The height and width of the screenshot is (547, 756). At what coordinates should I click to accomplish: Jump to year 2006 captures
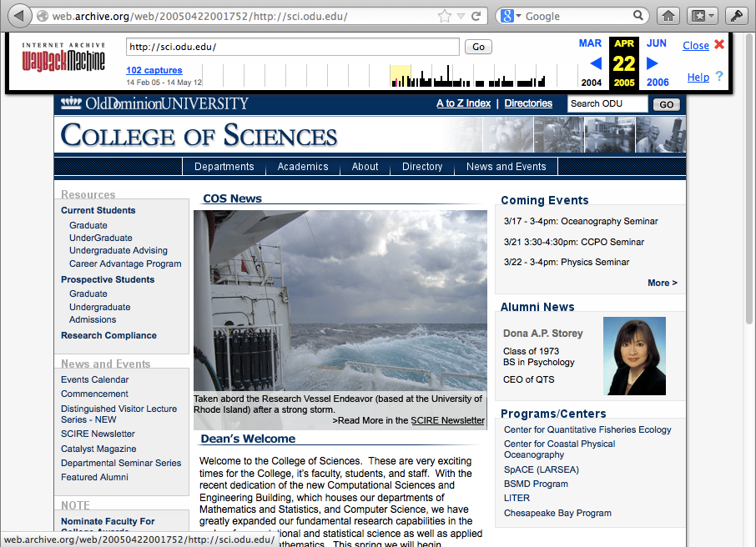click(658, 83)
